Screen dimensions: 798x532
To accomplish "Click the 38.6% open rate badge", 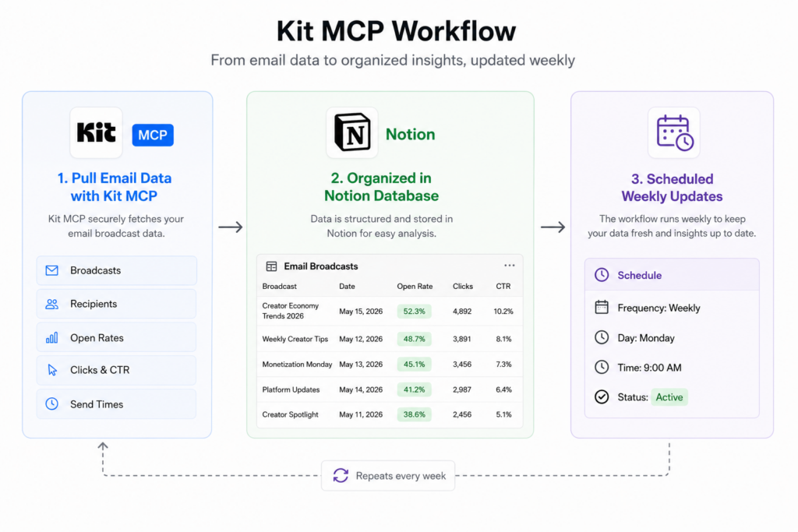I will point(415,414).
